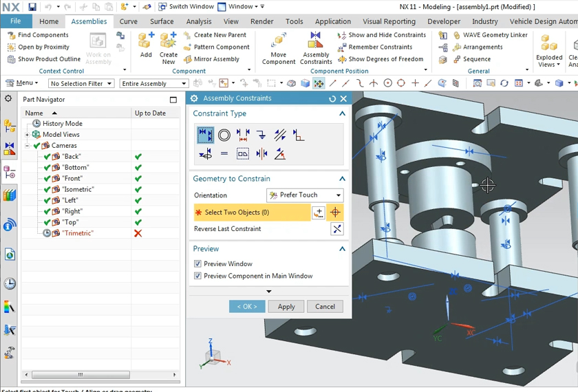Select the Perpendicular constraint icon

click(x=299, y=135)
